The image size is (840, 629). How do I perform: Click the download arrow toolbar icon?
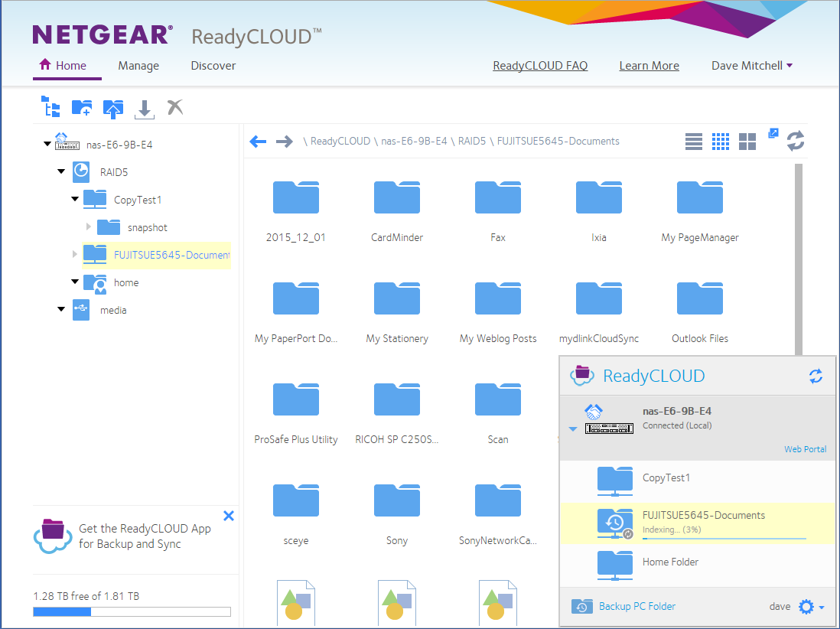coord(144,109)
